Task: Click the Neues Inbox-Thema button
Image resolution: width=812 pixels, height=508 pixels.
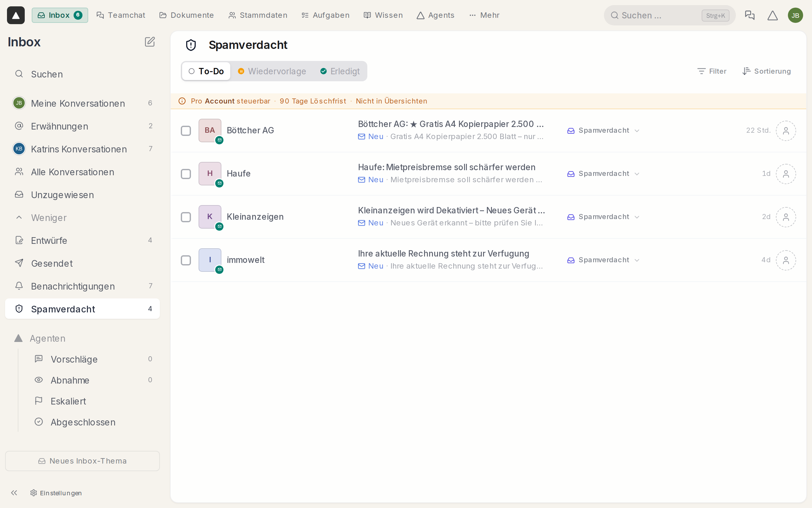Action: [82, 461]
